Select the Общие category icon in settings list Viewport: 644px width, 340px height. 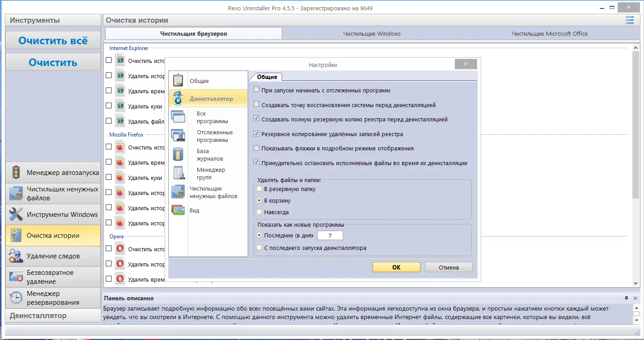(178, 80)
